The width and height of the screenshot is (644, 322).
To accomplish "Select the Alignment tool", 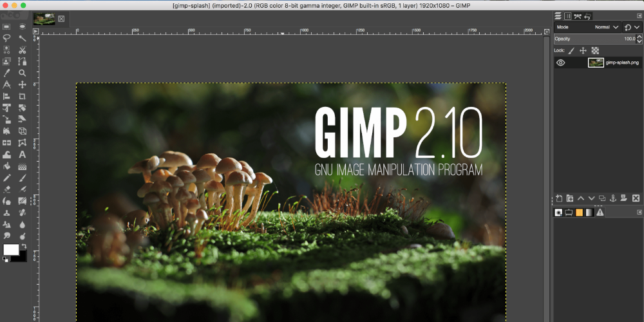I will pyautogui.click(x=6, y=97).
